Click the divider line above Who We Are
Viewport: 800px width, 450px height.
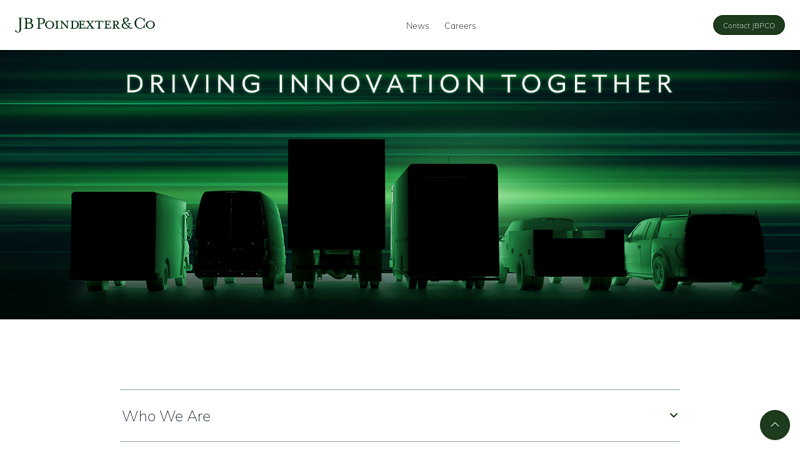(x=400, y=389)
